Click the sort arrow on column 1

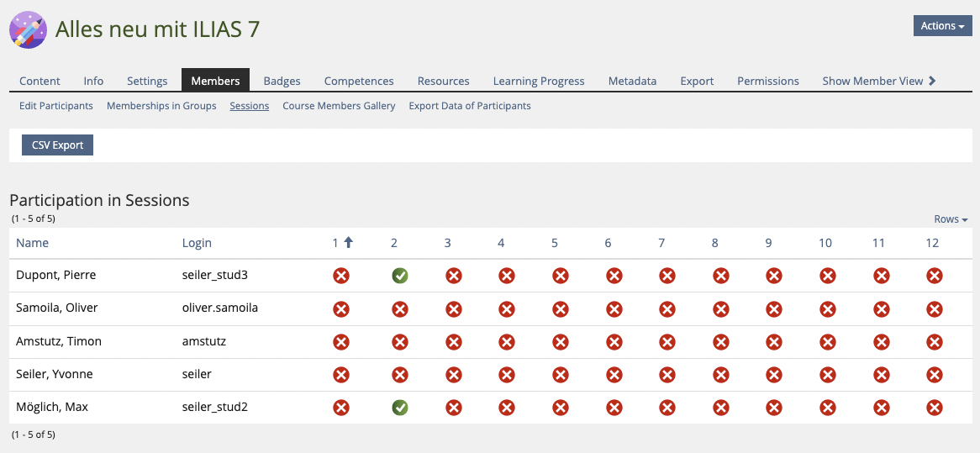(x=349, y=243)
